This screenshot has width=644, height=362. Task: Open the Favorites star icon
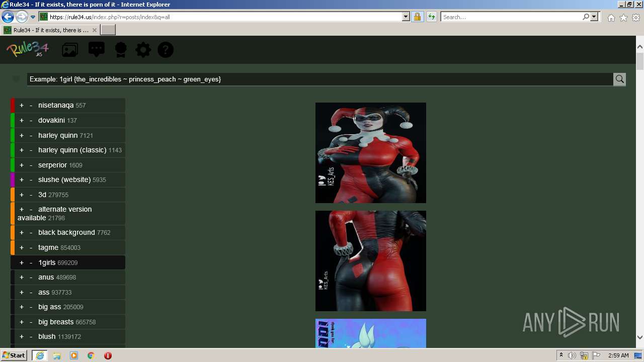pos(623,18)
